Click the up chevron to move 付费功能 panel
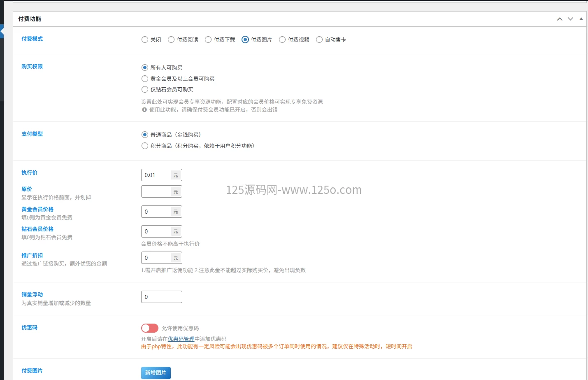This screenshot has width=588, height=380. pos(560,19)
